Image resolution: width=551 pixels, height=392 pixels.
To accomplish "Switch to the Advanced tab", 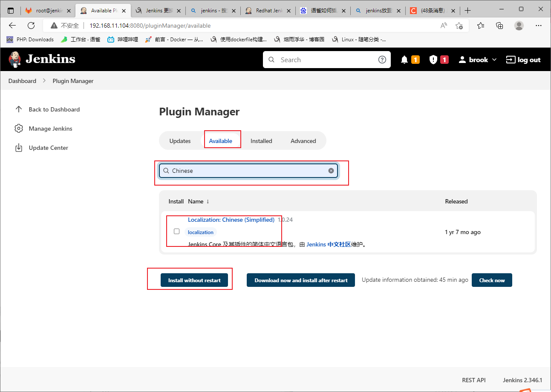I will point(303,141).
